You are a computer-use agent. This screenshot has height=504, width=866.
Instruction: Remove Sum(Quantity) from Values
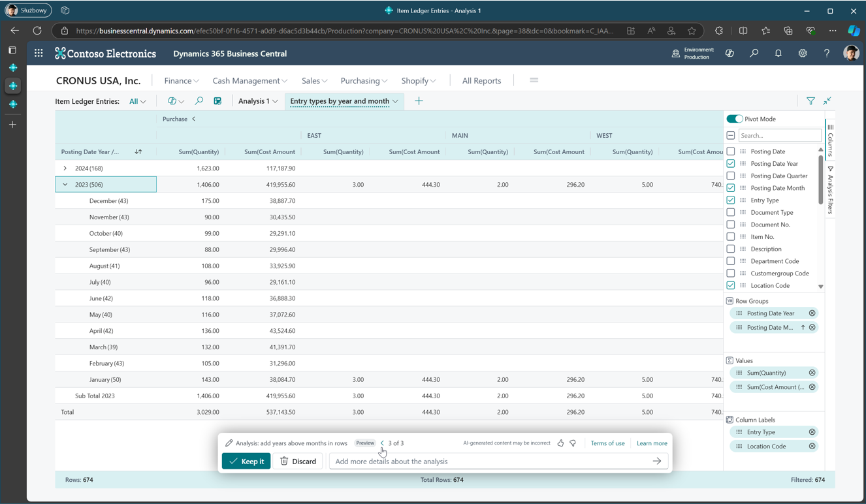pos(812,373)
